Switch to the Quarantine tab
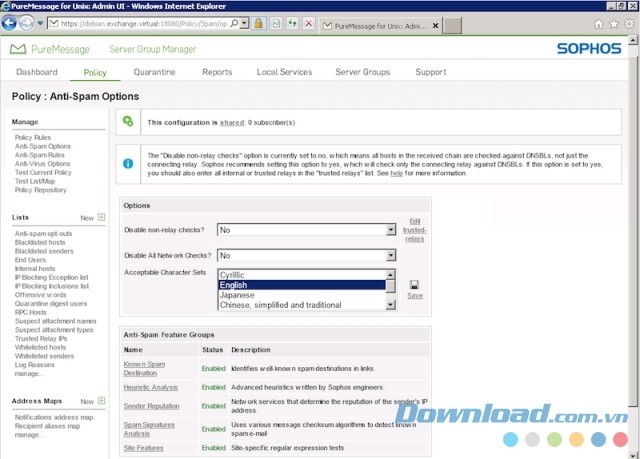The width and height of the screenshot is (640, 459). click(154, 72)
